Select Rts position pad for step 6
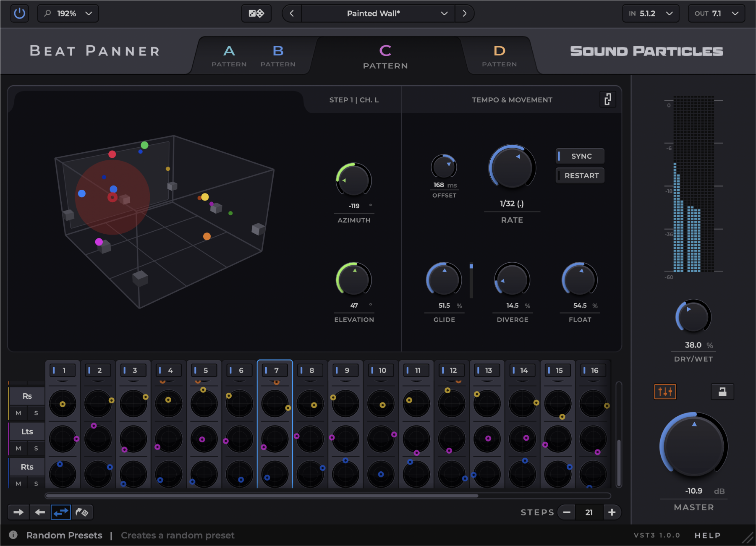This screenshot has width=756, height=546. click(x=239, y=474)
